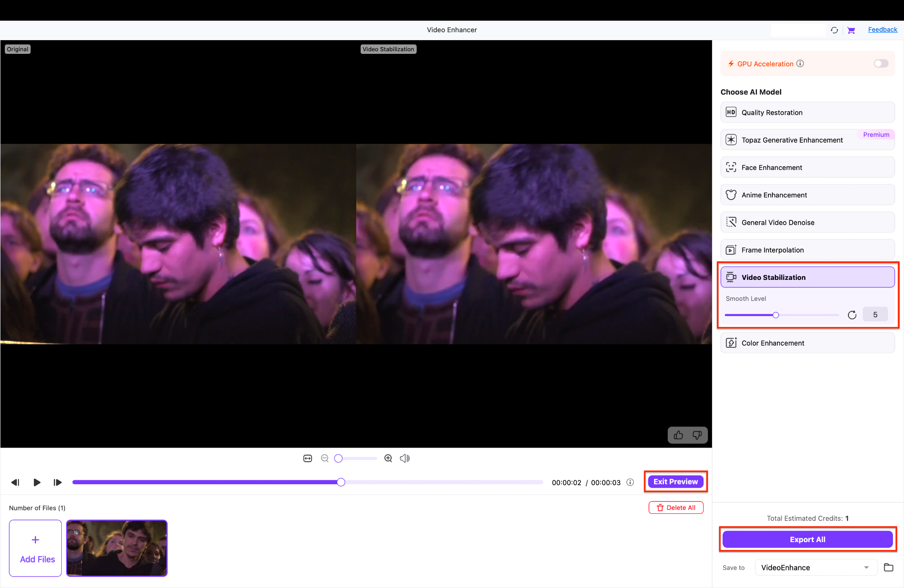
Task: Open the General Video Denoise model
Action: point(807,222)
